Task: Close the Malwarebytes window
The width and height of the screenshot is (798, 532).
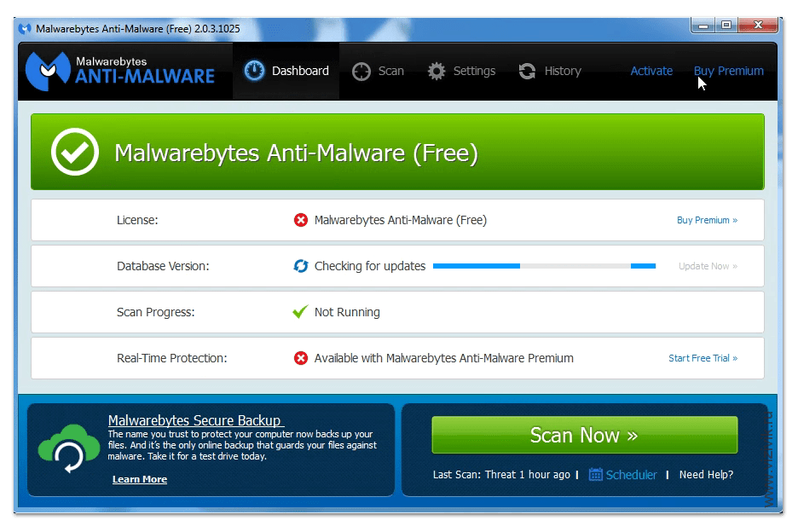Action: (x=758, y=25)
